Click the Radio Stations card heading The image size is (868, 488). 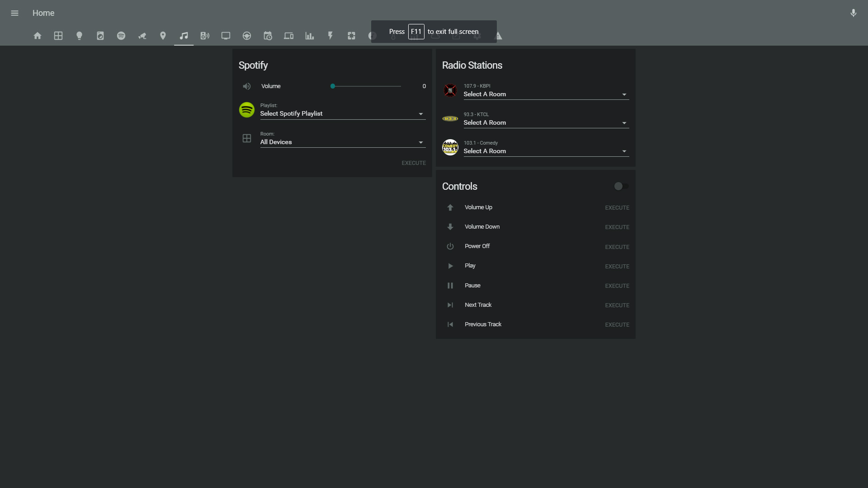pos(472,66)
